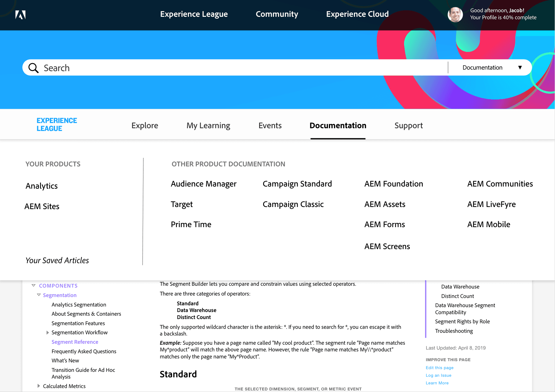Image resolution: width=555 pixels, height=392 pixels.
Task: Collapse the Segmentation tree arrow
Action: [39, 295]
